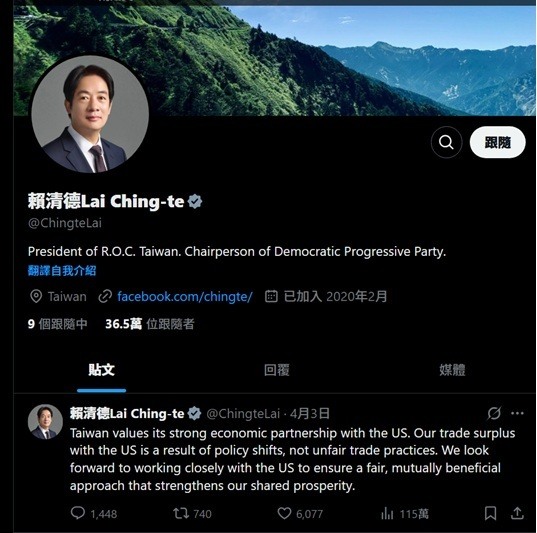The image size is (537, 533).
Task: Open the large profile picture
Action: point(90,114)
